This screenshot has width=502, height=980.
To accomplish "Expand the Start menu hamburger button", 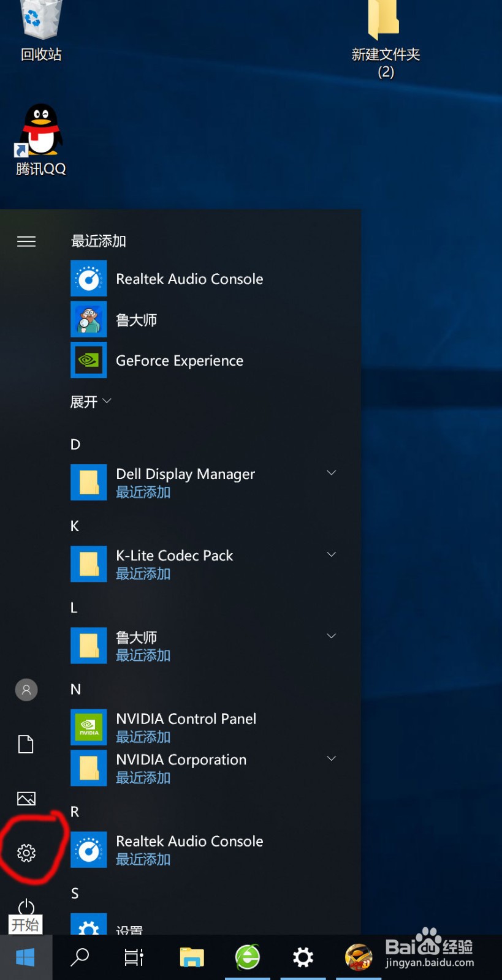I will coord(26,241).
